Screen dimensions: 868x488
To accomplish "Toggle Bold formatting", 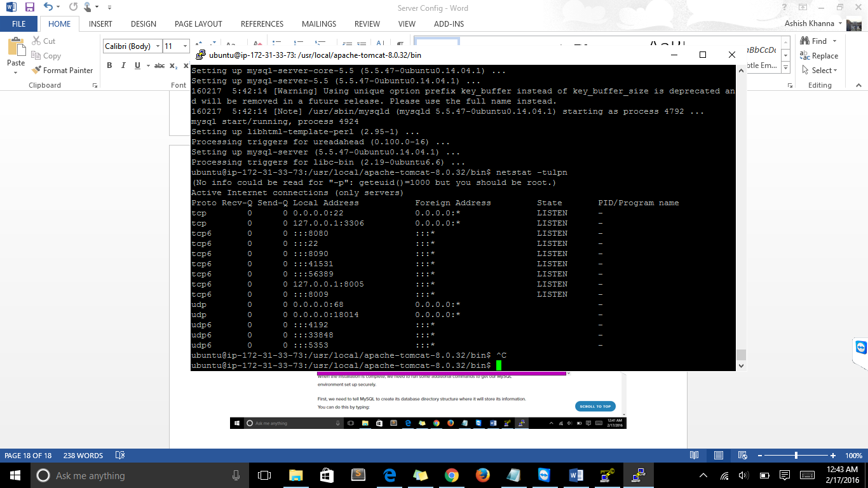I will [109, 65].
